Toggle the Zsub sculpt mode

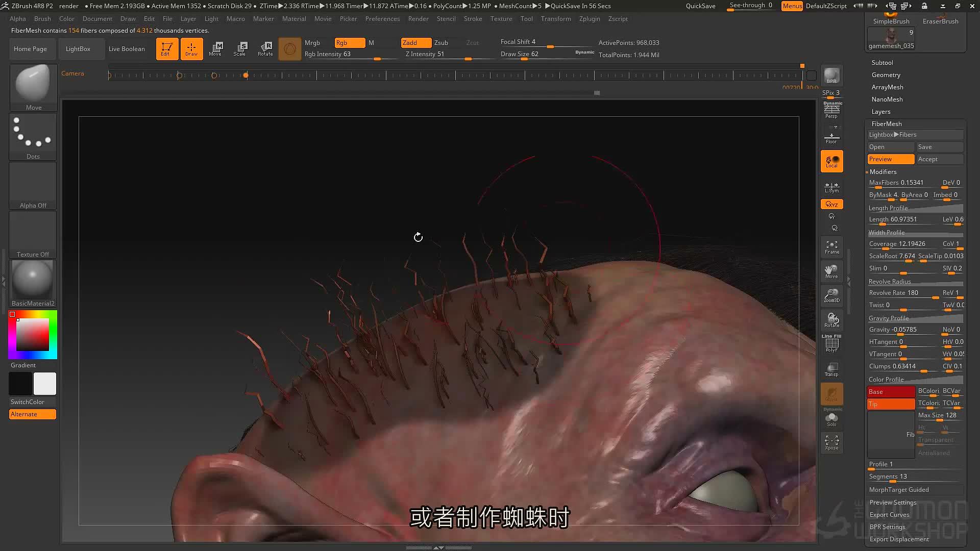(441, 43)
